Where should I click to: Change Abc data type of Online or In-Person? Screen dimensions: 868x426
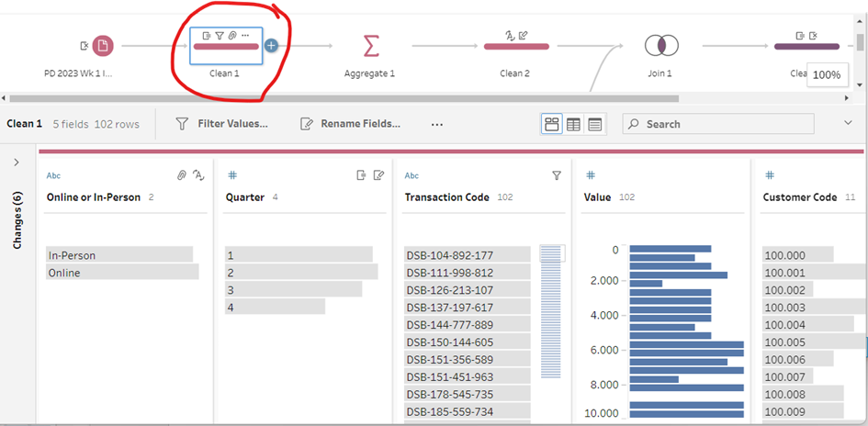[x=53, y=176]
